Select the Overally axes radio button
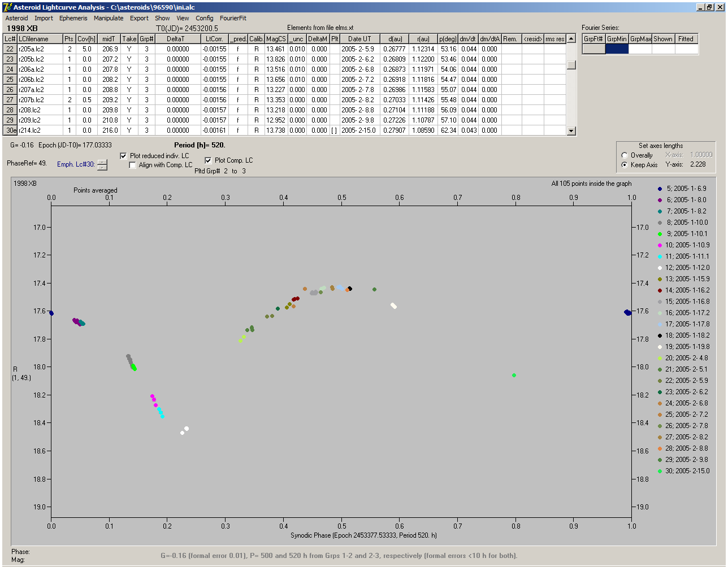The height and width of the screenshot is (567, 728). point(625,155)
